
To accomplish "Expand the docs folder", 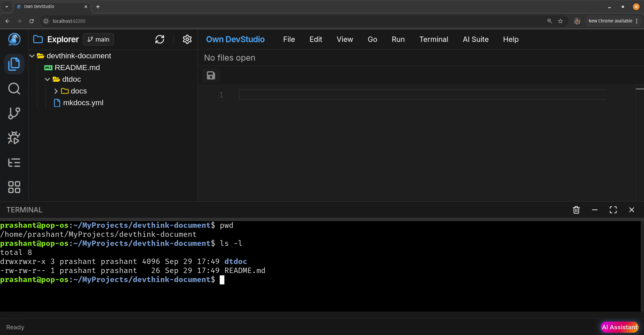I will point(56,91).
